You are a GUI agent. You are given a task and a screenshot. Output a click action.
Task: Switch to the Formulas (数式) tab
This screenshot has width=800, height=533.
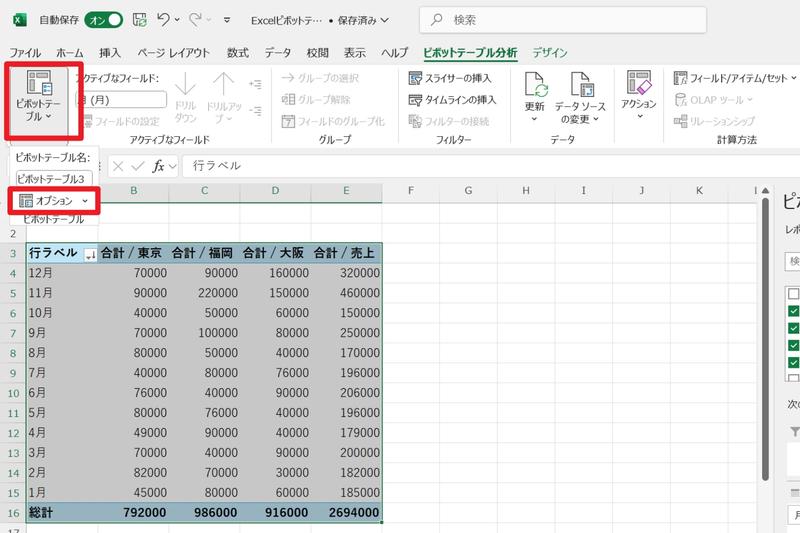coord(238,53)
